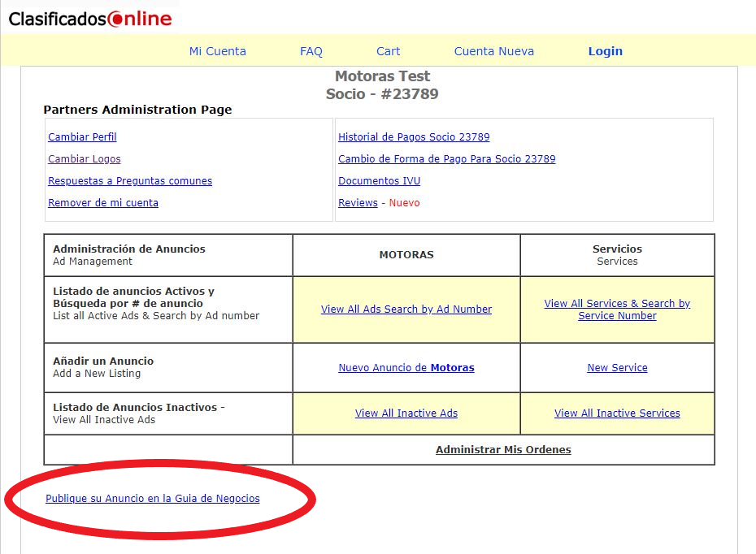Go to Cart in the navigation bar

point(388,51)
